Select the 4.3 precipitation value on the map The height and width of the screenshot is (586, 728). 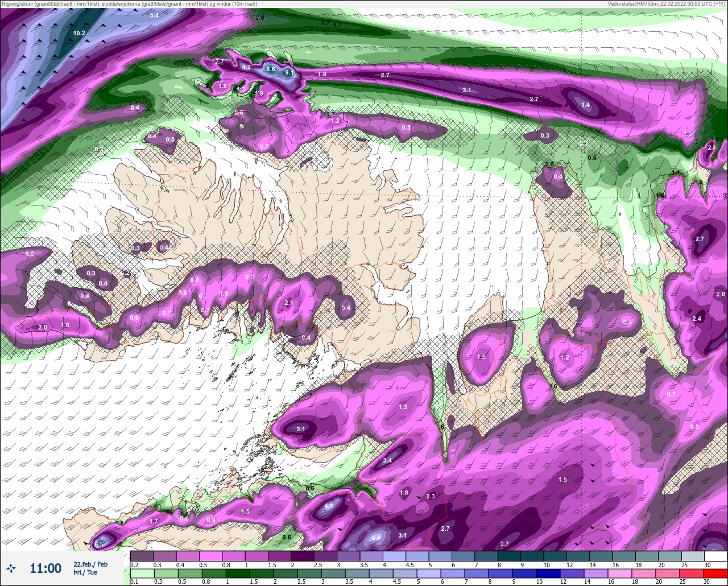(x=329, y=506)
